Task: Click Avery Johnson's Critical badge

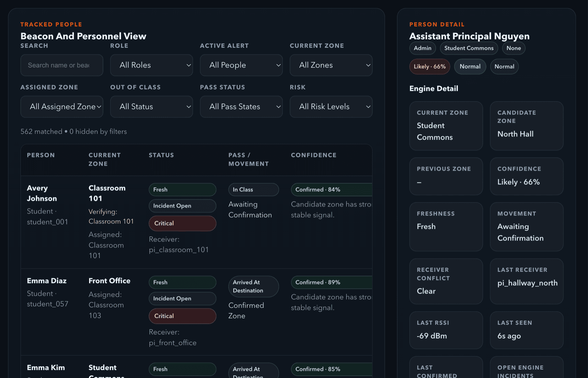Action: tap(183, 223)
